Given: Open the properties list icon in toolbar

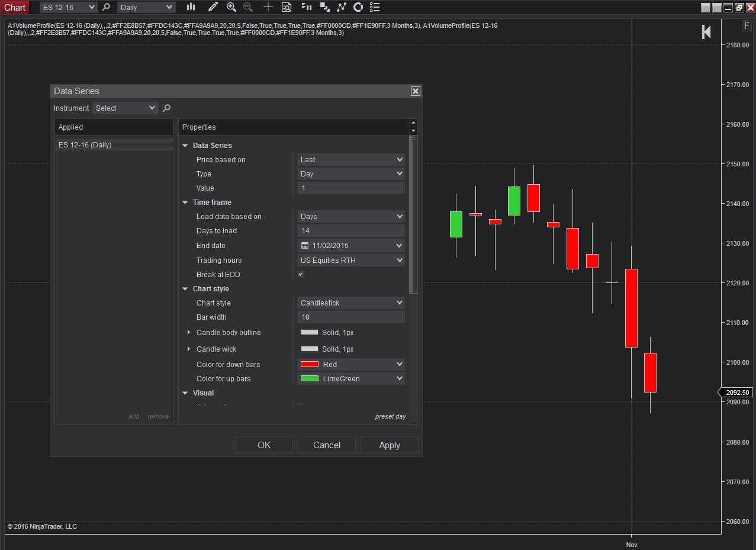Looking at the screenshot, I should coord(375,7).
